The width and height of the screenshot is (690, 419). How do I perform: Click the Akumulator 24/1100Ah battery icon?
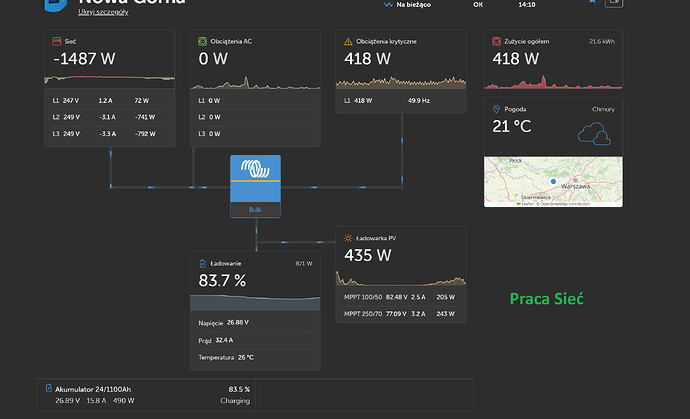[x=49, y=388]
